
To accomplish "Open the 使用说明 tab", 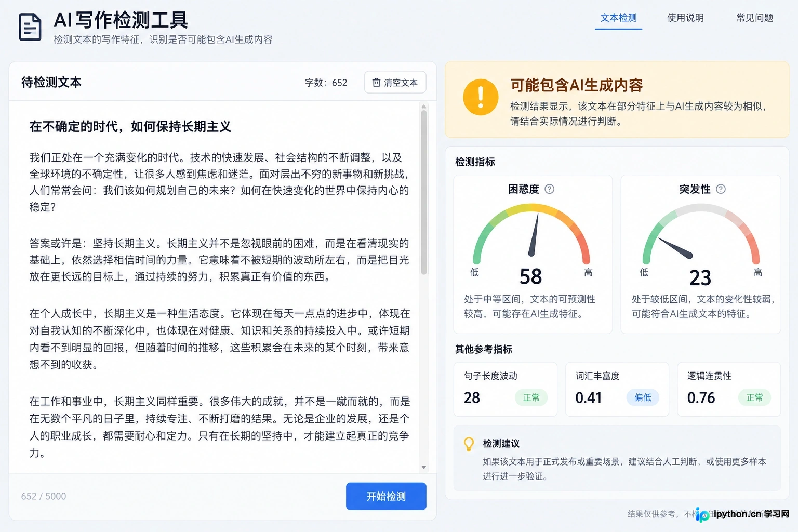I will pyautogui.click(x=685, y=18).
